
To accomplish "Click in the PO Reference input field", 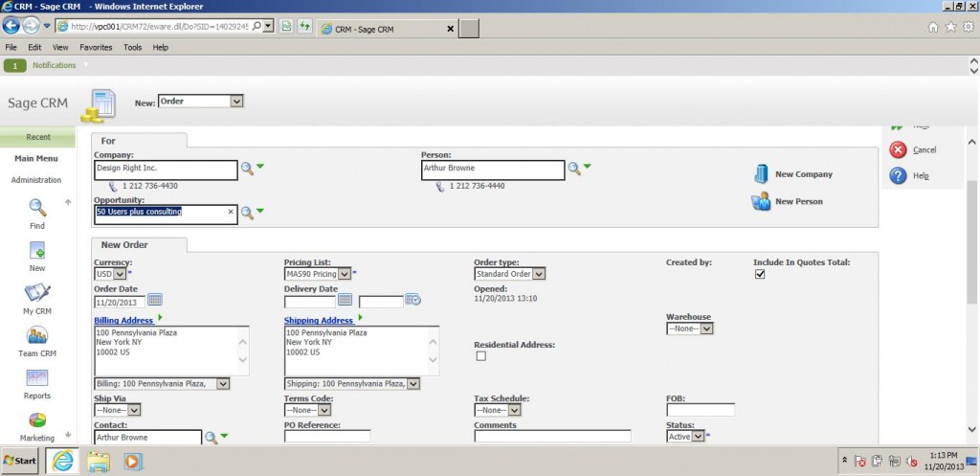I will (x=327, y=437).
